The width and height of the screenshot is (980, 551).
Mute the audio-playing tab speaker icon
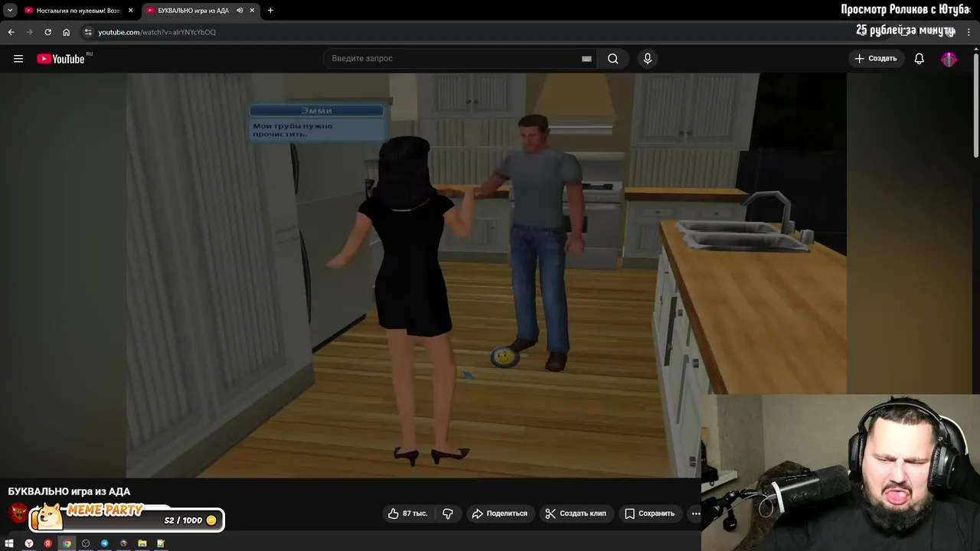(240, 11)
